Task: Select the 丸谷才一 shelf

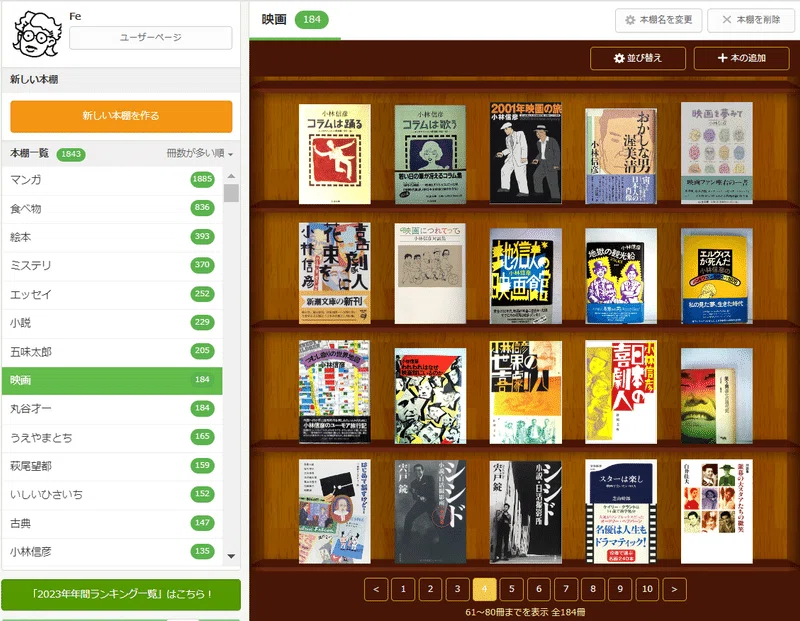Action: tap(112, 409)
